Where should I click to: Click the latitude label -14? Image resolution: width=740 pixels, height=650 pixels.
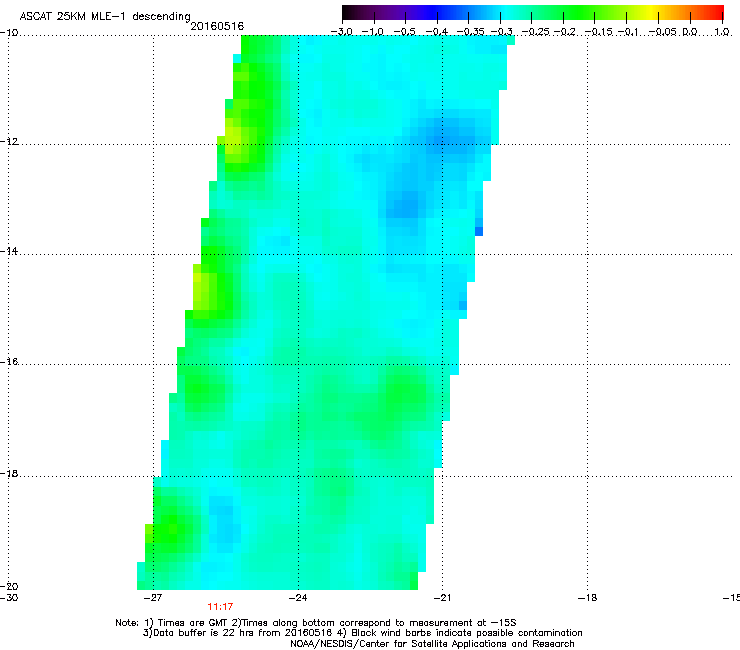[9, 252]
